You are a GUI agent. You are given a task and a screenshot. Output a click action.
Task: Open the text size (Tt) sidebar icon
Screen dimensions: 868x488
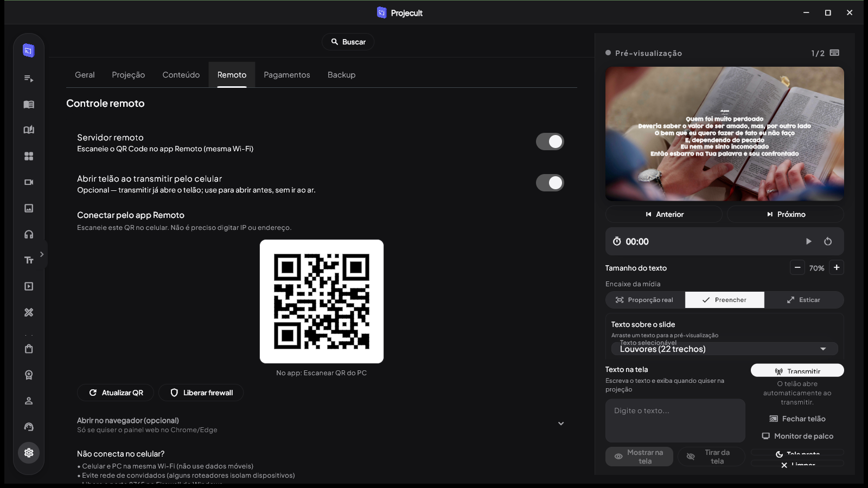(x=29, y=260)
